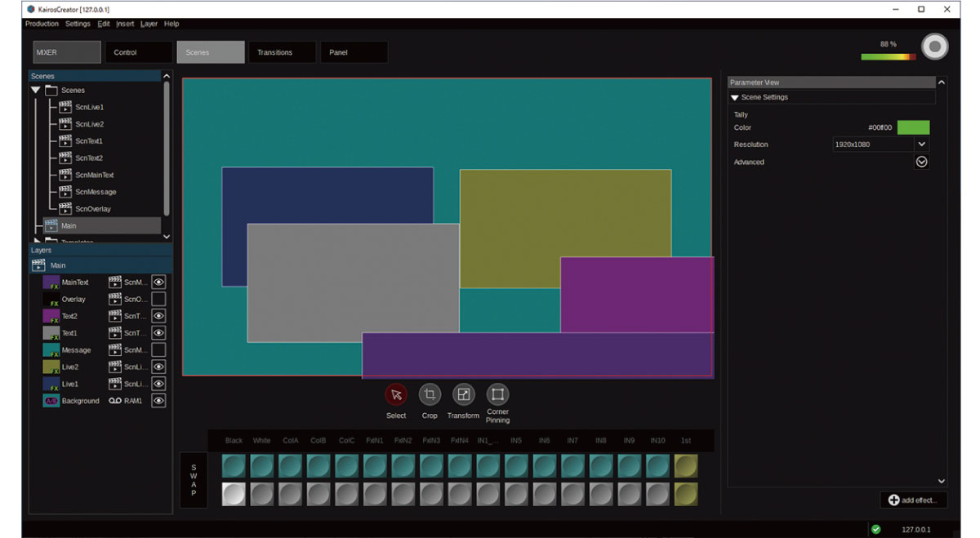This screenshot has height=538, width=980.
Task: Click the RAM1 source icon on Background layer
Action: pos(115,401)
